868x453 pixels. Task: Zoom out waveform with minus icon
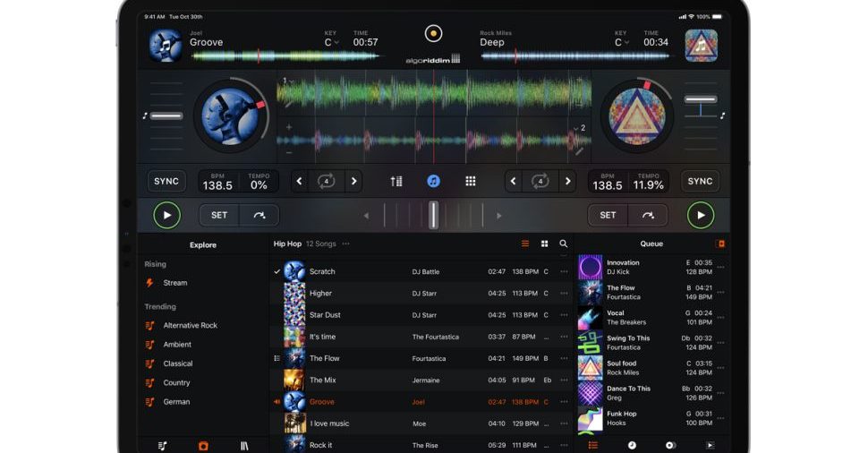coord(288,152)
